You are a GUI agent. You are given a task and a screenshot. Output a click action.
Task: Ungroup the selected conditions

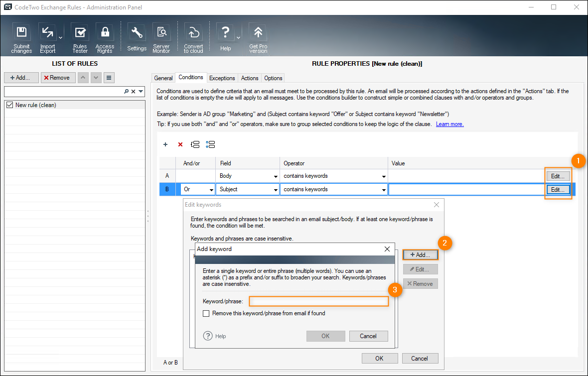[x=210, y=144]
